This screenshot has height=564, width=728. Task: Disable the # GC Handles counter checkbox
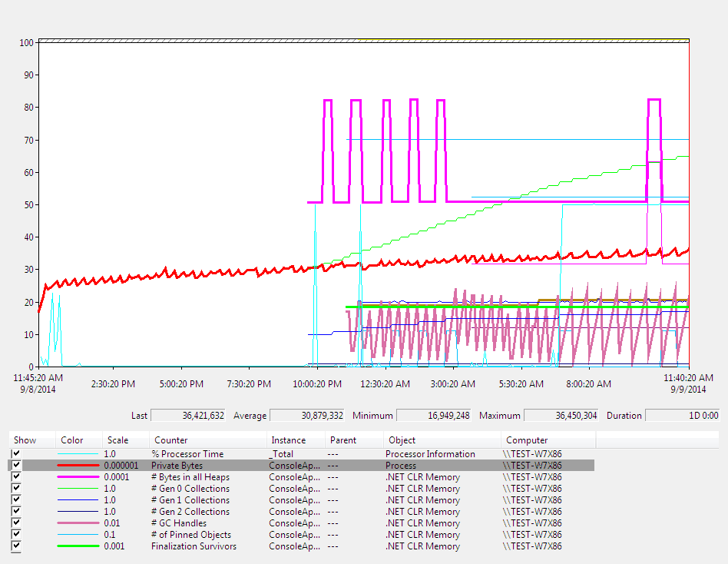[16, 523]
